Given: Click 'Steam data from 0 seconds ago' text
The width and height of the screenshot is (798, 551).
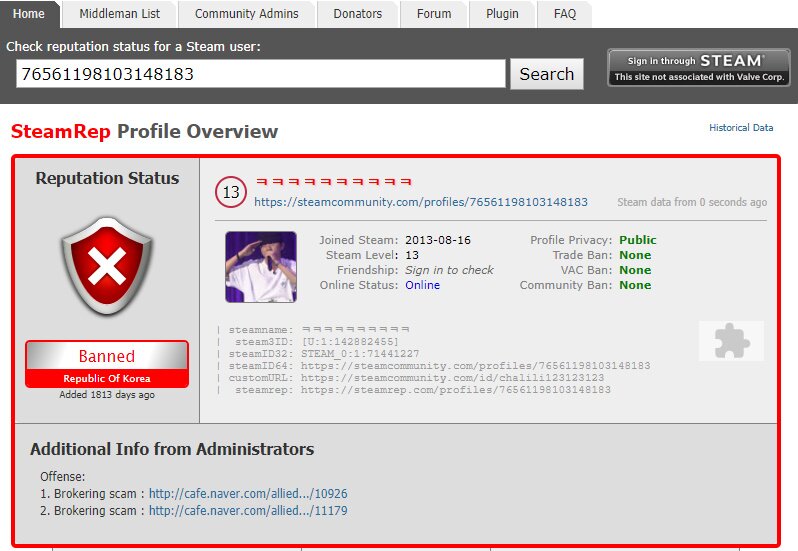Looking at the screenshot, I should (x=692, y=202).
